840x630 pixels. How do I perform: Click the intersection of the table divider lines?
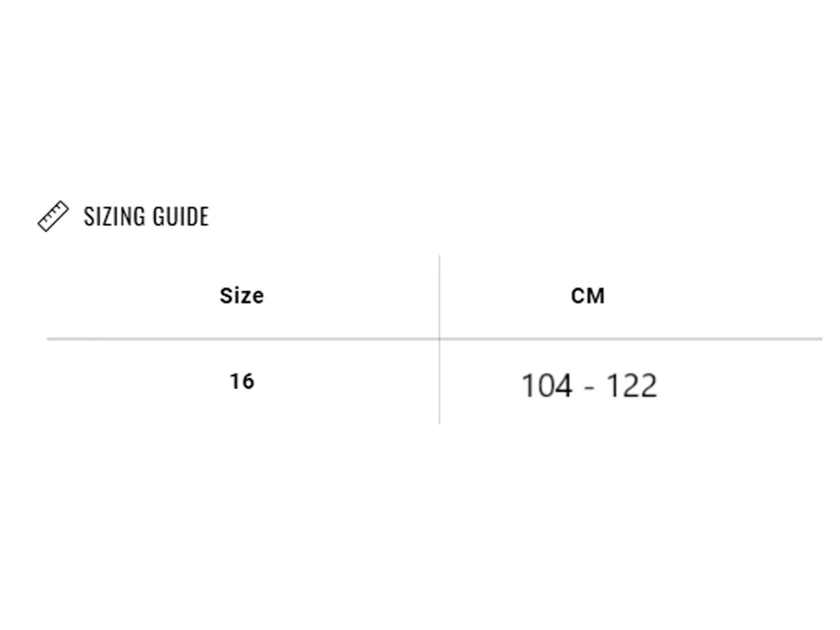(440, 339)
